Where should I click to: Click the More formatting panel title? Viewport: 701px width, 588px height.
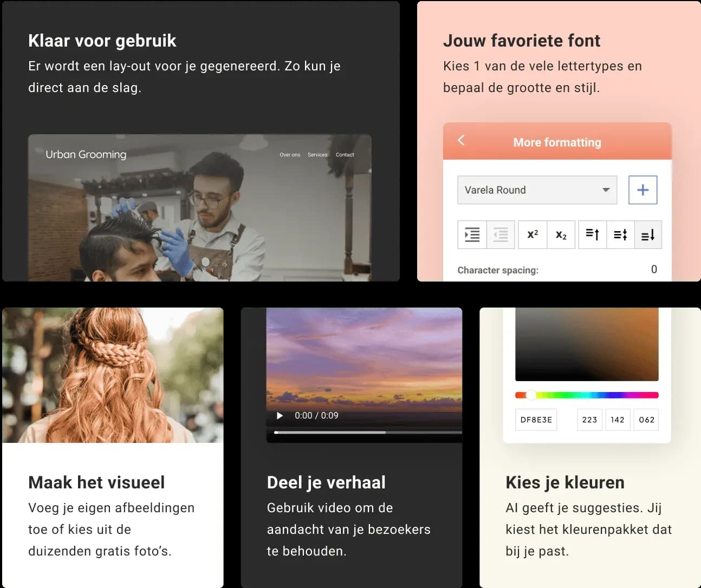point(557,142)
